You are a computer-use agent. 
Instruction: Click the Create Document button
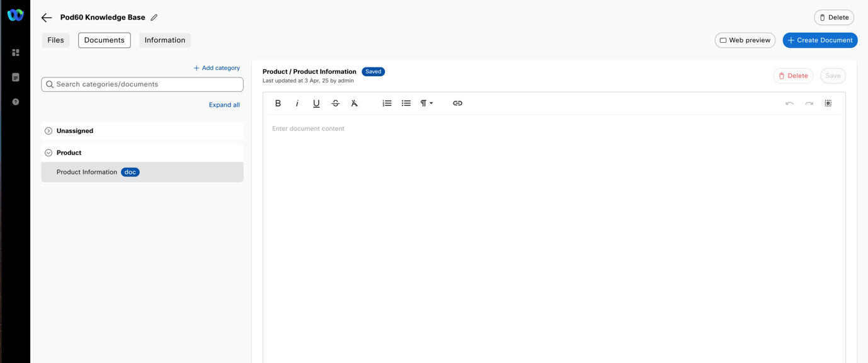(x=819, y=40)
